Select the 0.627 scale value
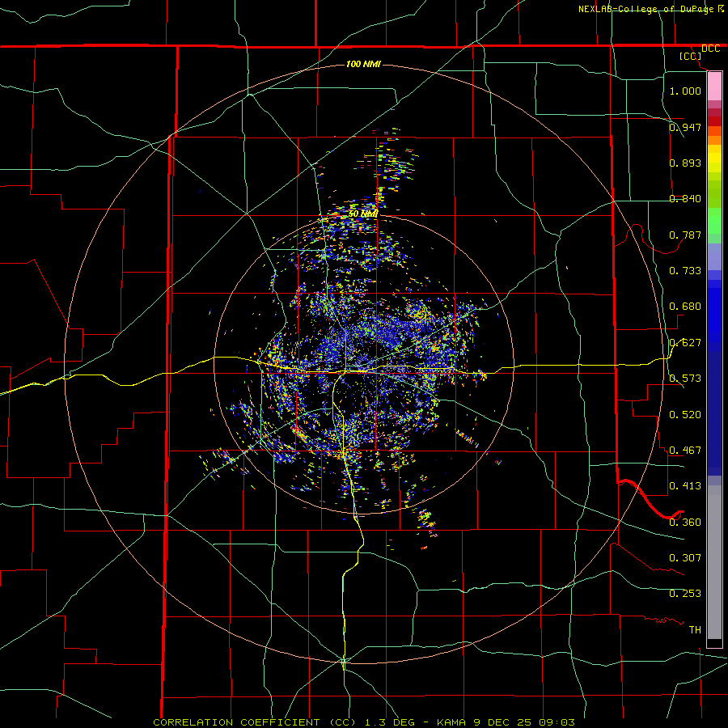This screenshot has width=728, height=728. click(x=685, y=343)
